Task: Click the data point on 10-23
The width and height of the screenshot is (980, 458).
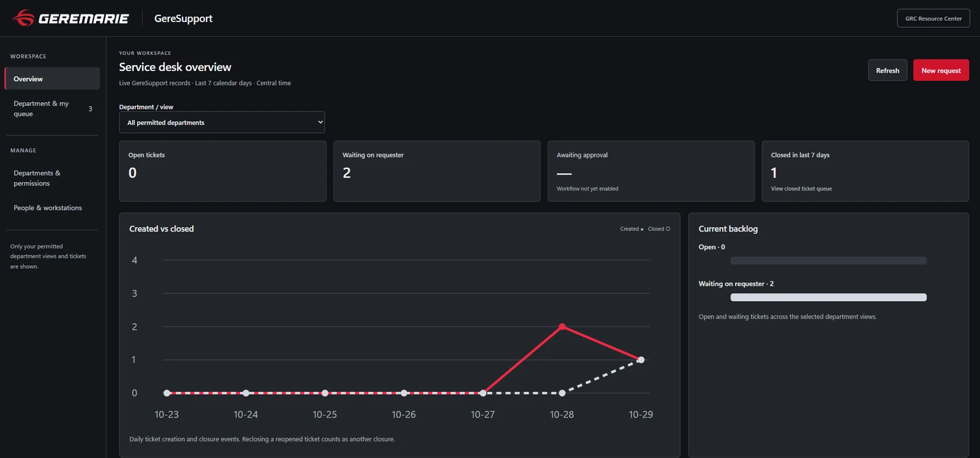Action: point(167,393)
